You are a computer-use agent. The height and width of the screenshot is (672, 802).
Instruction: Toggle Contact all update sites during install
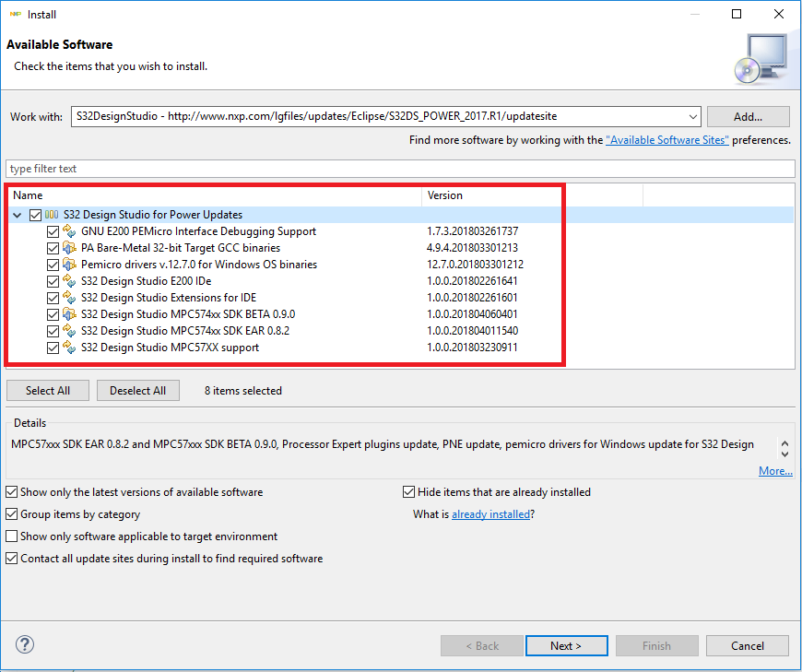click(11, 559)
